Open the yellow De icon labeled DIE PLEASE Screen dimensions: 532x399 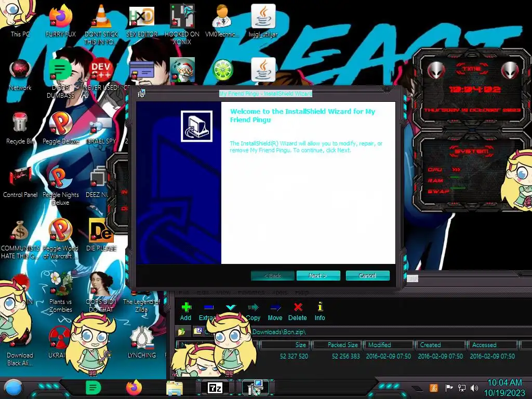point(101,235)
